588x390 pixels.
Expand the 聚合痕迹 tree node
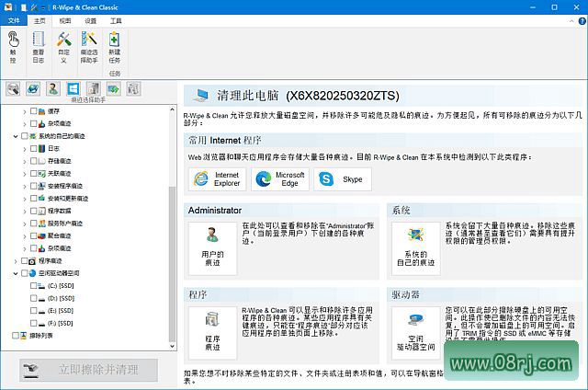pyautogui.click(x=25, y=236)
